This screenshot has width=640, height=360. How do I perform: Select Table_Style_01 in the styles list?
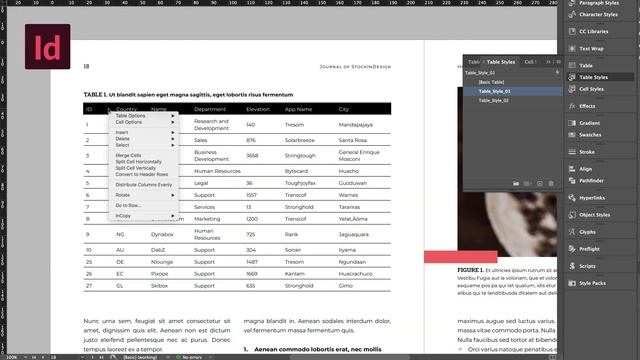click(x=513, y=91)
